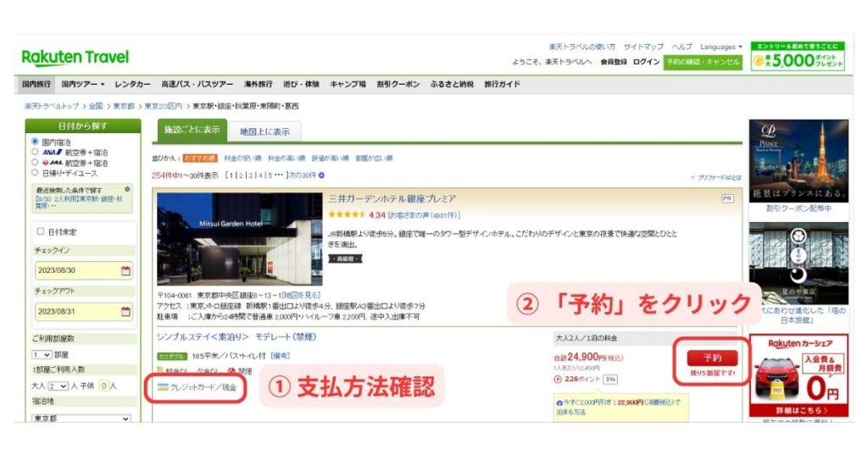The width and height of the screenshot is (868, 456).
Task: Open the お客さまの声 reviews link
Action: (424, 214)
